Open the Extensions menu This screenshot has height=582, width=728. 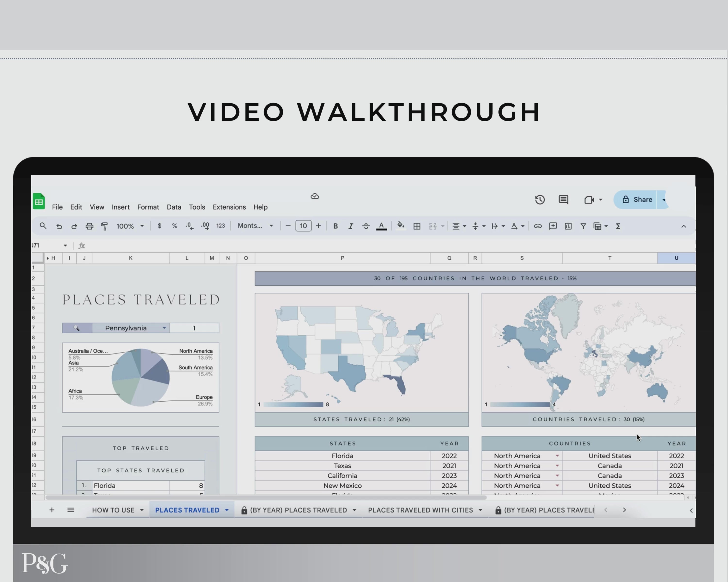(229, 207)
